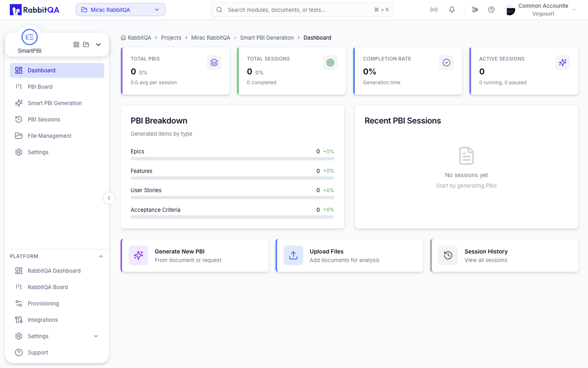Screen dimensions: 588x368
Task: Open PBI Sessions in the sidebar
Action: [57, 119]
